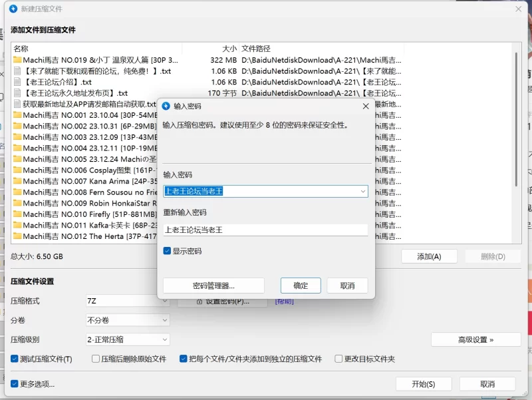This screenshot has width=532, height=400.
Task: Click the folder icon for Machi馬吉 NO.019
Action: pos(18,60)
